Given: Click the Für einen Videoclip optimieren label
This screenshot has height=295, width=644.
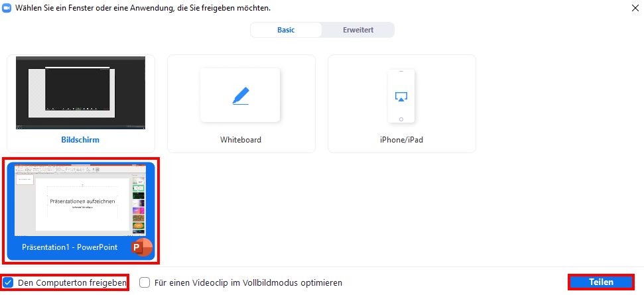Looking at the screenshot, I should tap(248, 282).
